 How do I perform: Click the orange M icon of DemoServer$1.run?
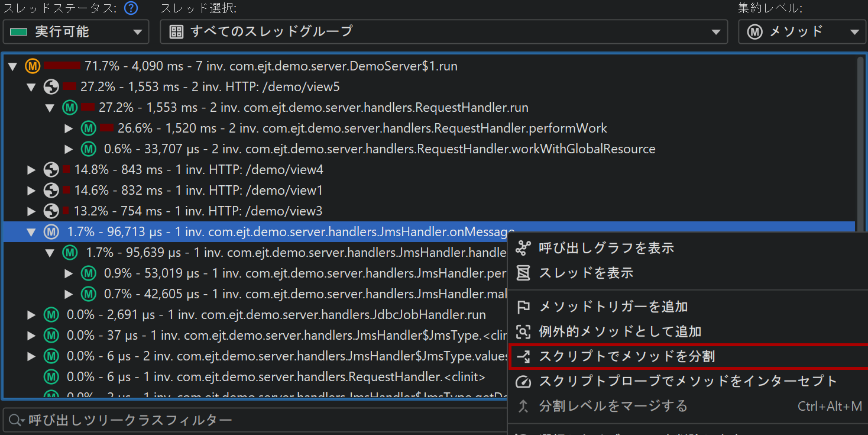33,66
